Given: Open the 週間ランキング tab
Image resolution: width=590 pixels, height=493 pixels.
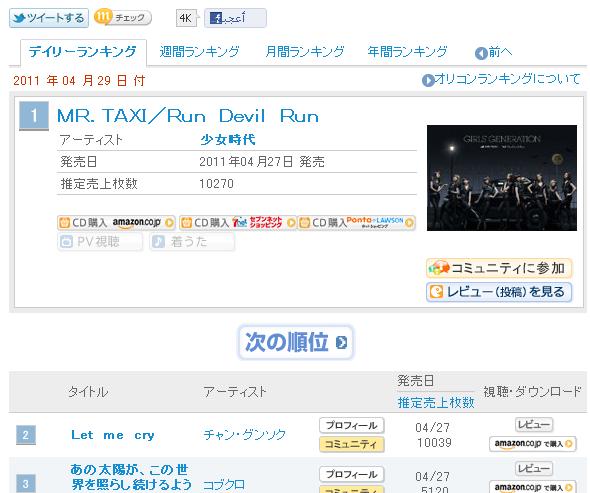Looking at the screenshot, I should click(199, 52).
